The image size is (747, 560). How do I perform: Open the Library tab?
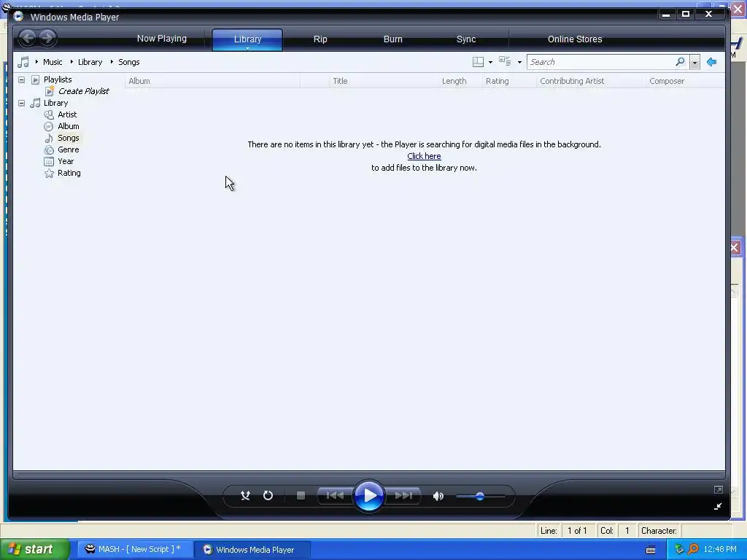click(x=247, y=39)
